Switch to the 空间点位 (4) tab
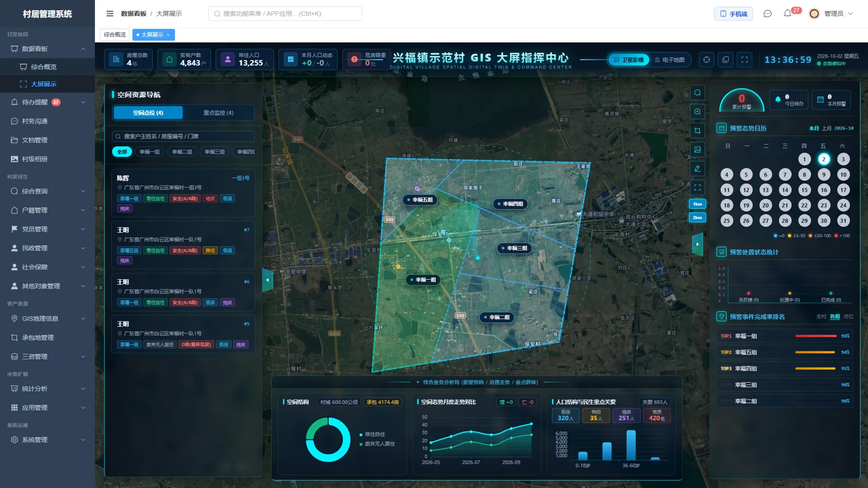 pos(148,113)
